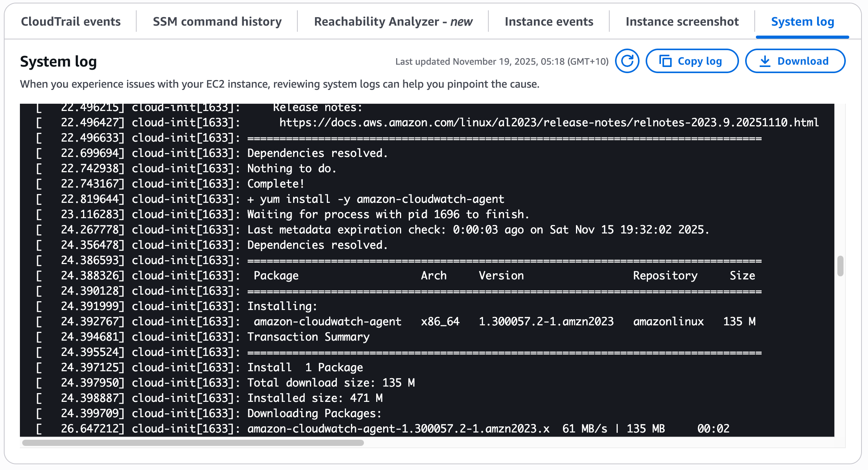The height and width of the screenshot is (470, 868).
Task: Click inside the black system log console area
Action: pos(421,268)
